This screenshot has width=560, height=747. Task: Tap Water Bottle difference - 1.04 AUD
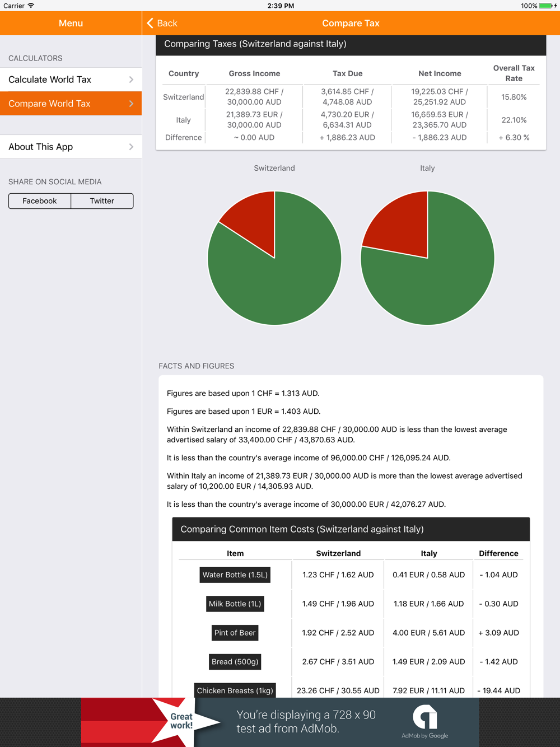pos(498,575)
